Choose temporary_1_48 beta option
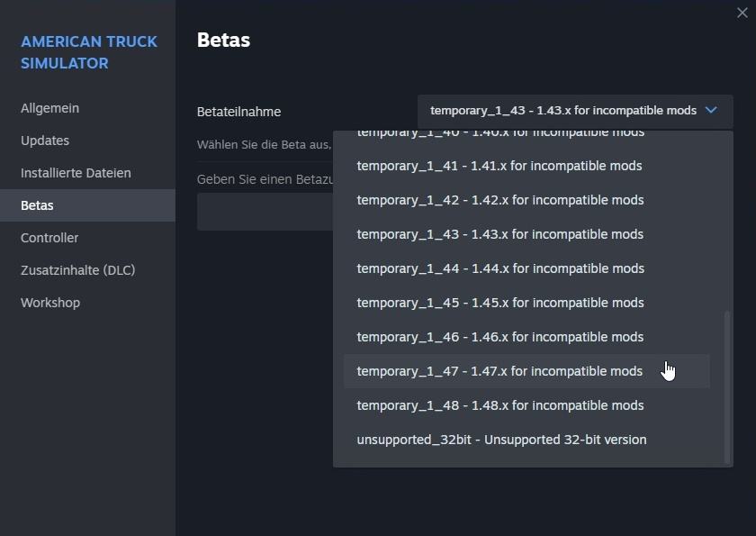This screenshot has height=536, width=756. coord(526,405)
